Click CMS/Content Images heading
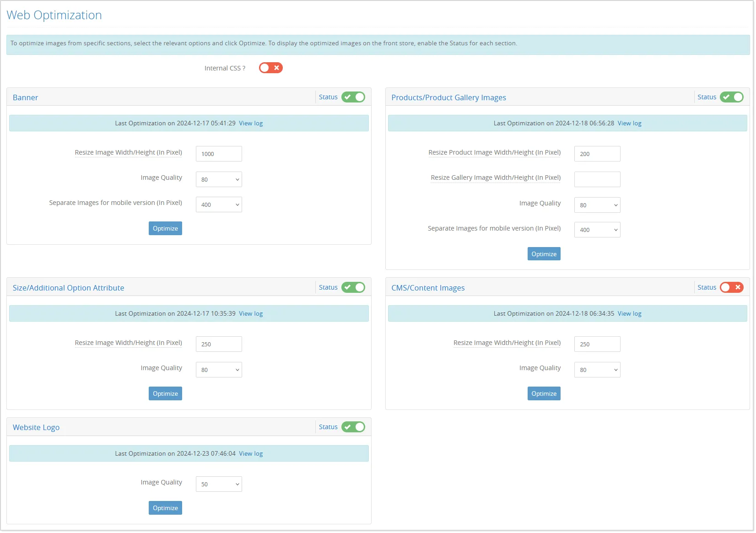Screen dimensions: 756x533 428,288
